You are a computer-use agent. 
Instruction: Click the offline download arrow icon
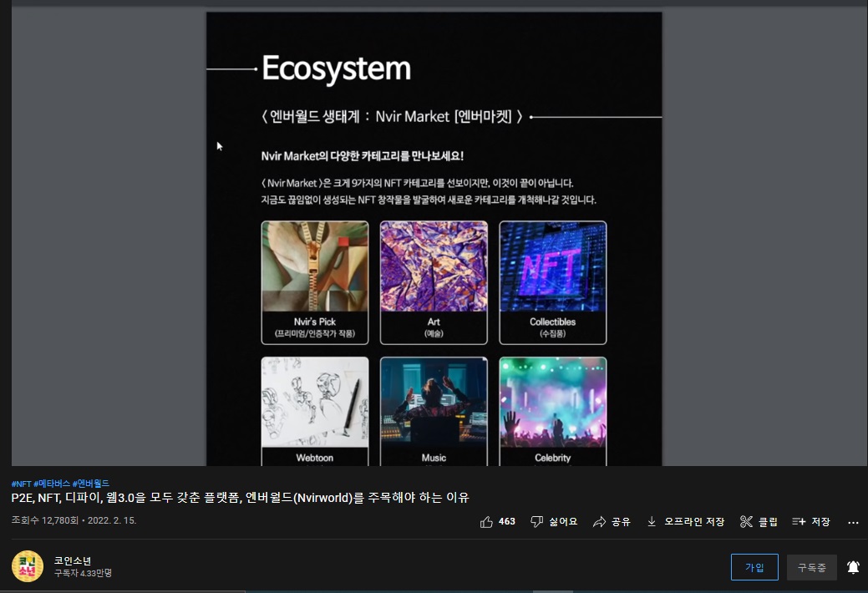[x=652, y=521]
